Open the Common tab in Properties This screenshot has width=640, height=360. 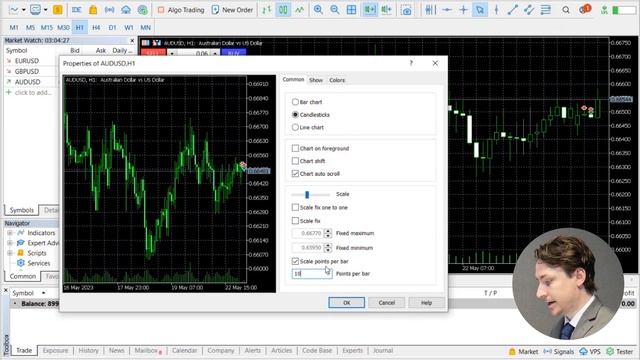pyautogui.click(x=293, y=80)
